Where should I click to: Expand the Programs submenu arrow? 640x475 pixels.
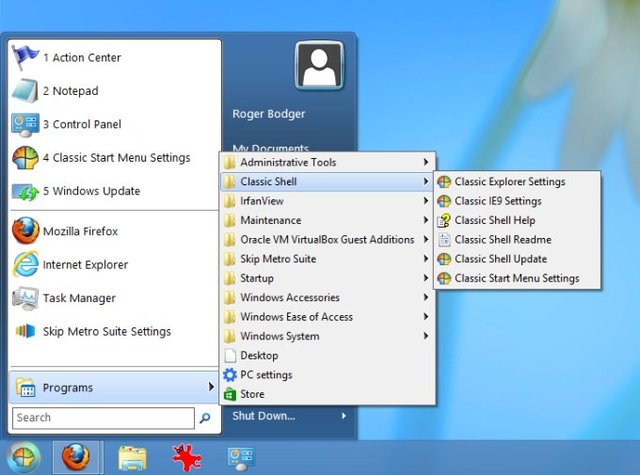click(x=211, y=386)
